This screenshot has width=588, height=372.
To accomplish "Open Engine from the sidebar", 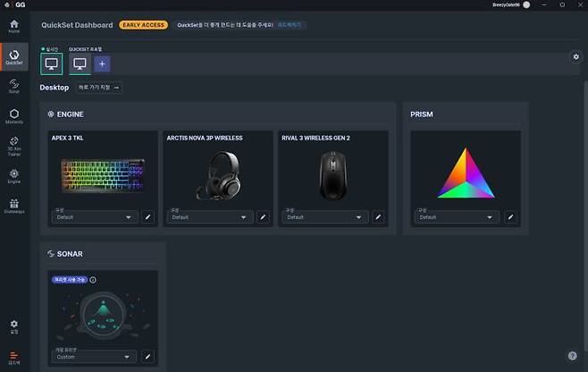I will click(14, 176).
